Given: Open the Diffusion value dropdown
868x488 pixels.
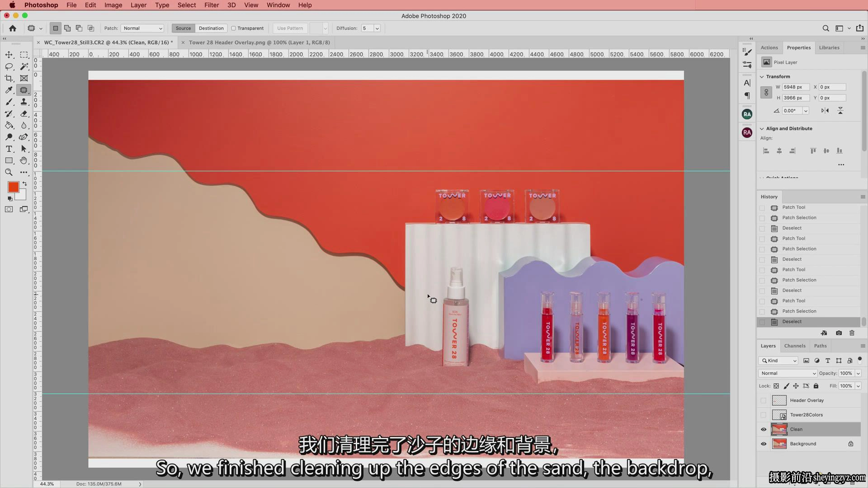Looking at the screenshot, I should 377,28.
